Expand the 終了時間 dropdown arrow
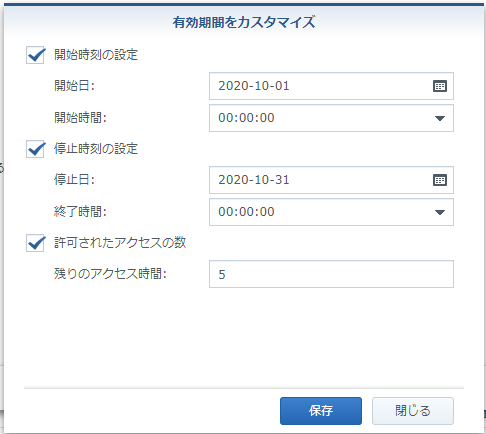486x434 pixels. coord(440,212)
